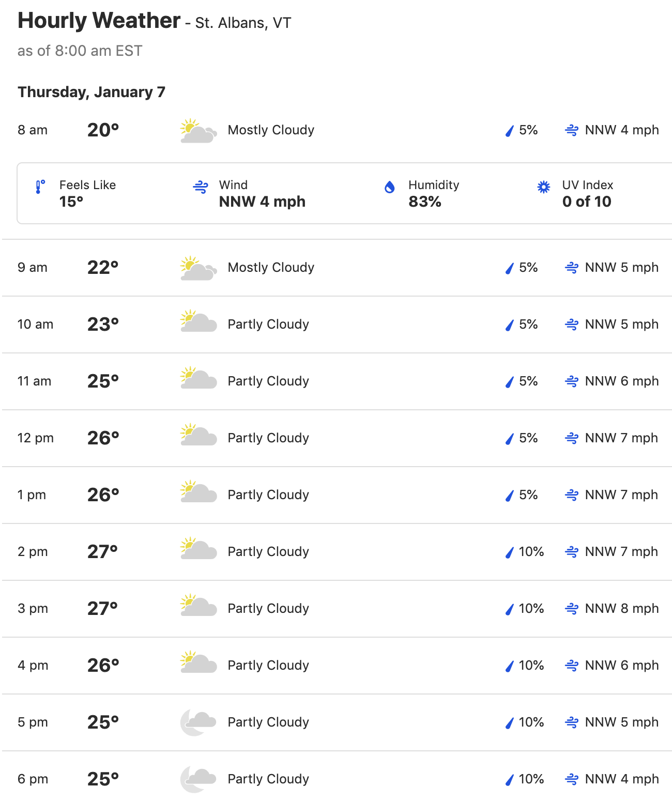
Task: Click the 2 pm precipitation raindrop icon
Action: point(510,552)
